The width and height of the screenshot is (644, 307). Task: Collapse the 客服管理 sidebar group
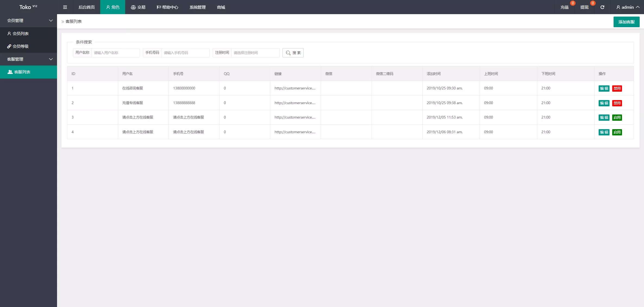(51, 59)
